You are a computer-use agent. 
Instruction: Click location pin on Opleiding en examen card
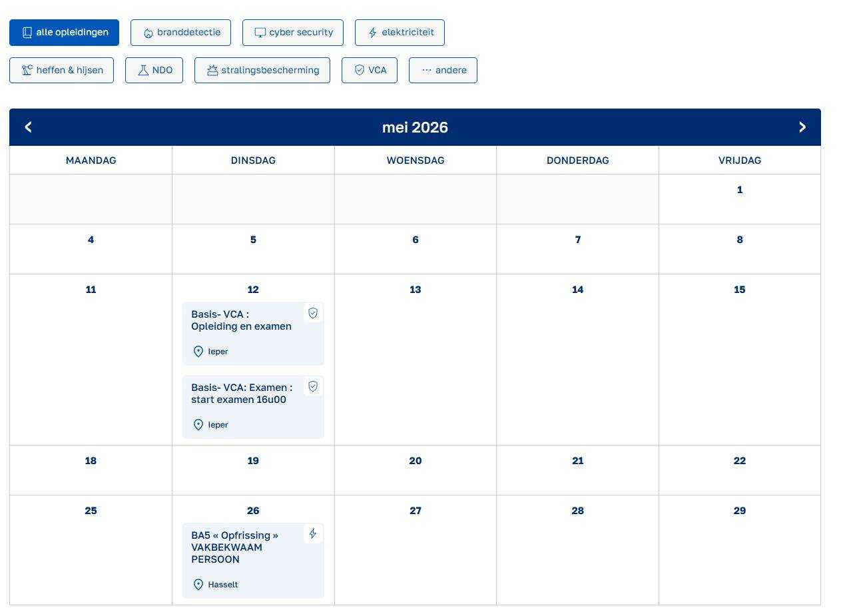click(198, 352)
